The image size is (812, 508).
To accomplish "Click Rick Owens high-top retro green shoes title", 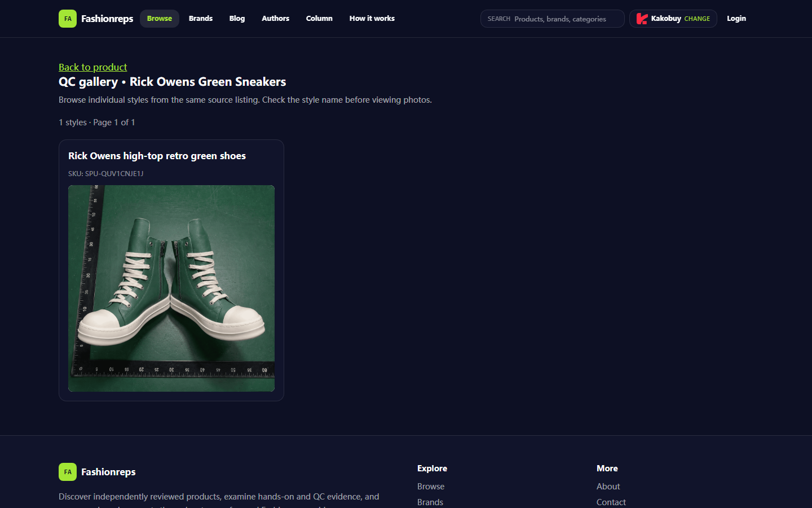I will coord(157,156).
